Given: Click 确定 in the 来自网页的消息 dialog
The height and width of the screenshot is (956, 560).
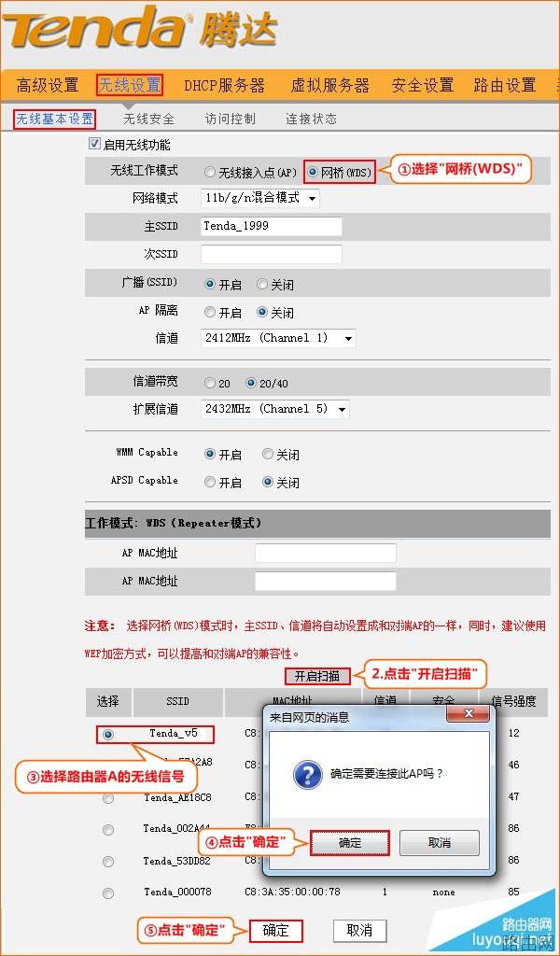Looking at the screenshot, I should 350,843.
